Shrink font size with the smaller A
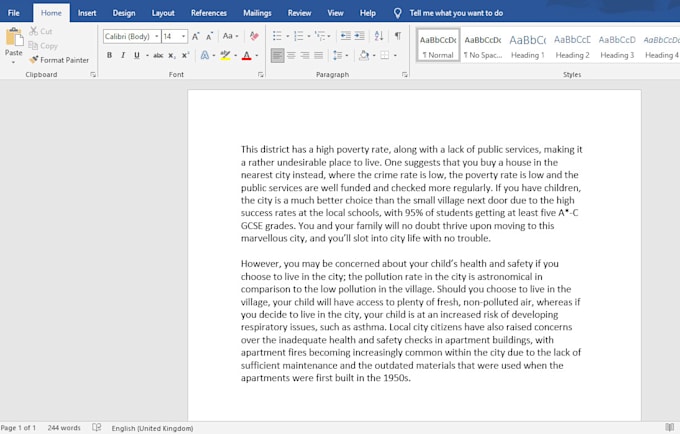This screenshot has height=434, width=680. click(x=209, y=36)
